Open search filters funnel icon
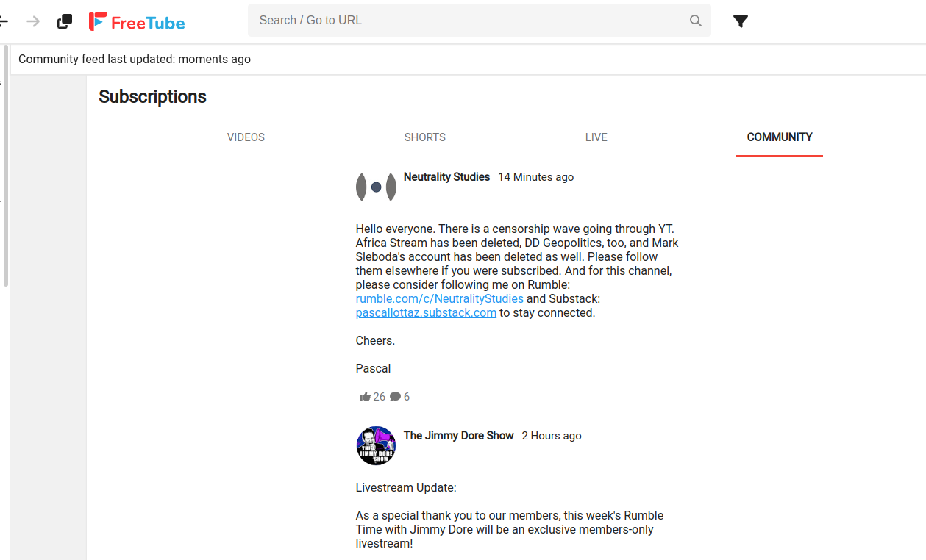The image size is (926, 560). 741,21
